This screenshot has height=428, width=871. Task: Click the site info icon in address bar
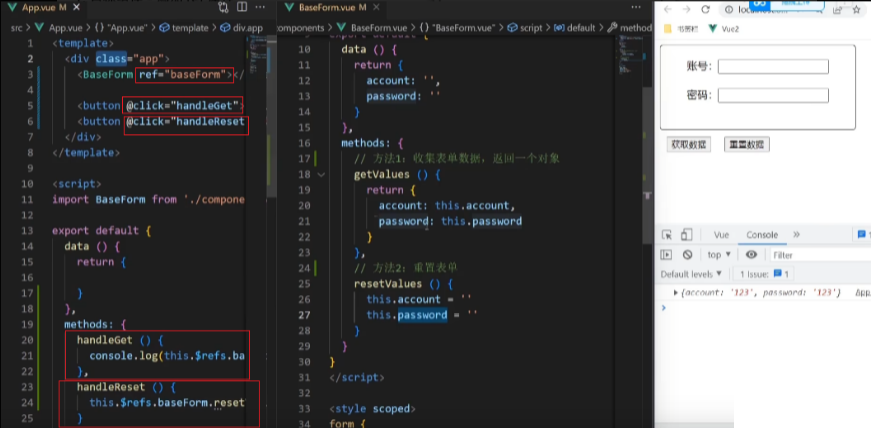tap(728, 10)
